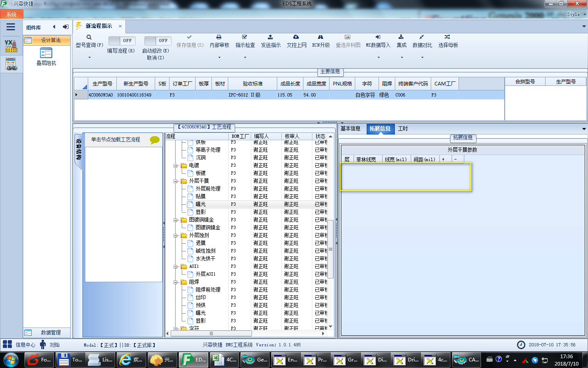Close the 新流程指示 tab
Image resolution: width=588 pixels, height=368 pixels.
(120, 26)
